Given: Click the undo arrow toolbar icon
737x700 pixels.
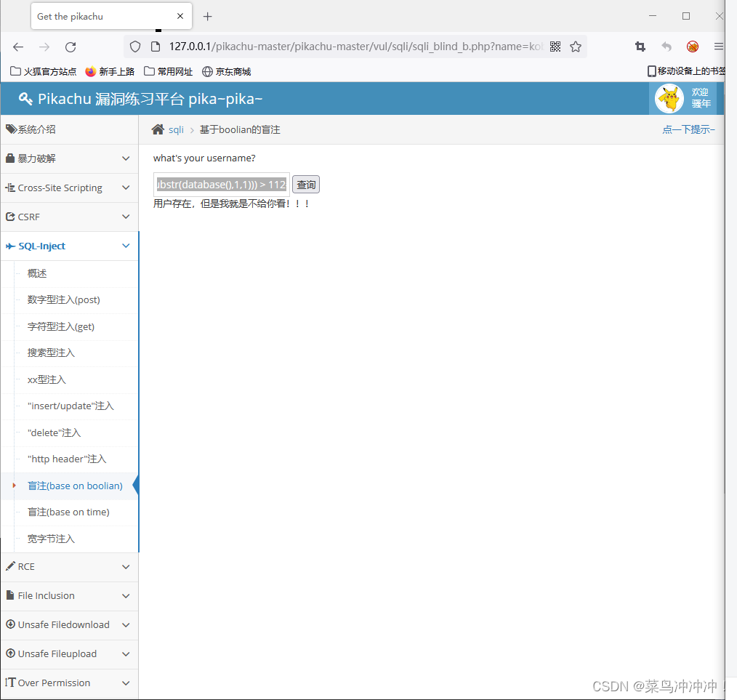Looking at the screenshot, I should 666,47.
